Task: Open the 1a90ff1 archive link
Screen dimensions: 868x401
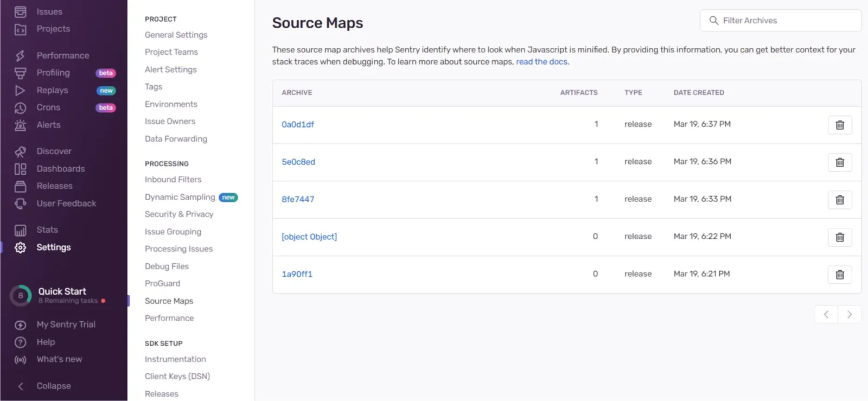Action: coord(297,274)
